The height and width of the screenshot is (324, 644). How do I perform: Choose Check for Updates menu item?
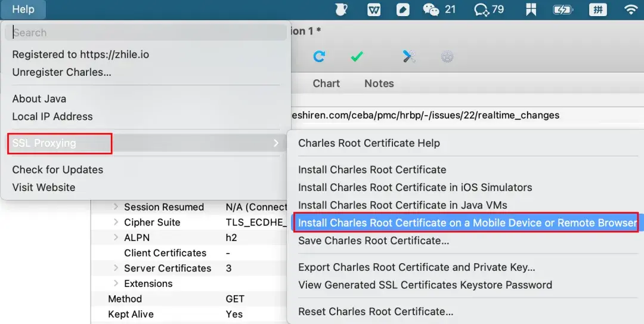click(x=58, y=169)
